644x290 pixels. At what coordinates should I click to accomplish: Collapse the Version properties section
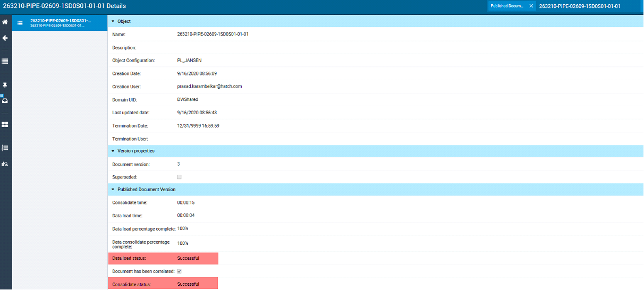(113, 151)
